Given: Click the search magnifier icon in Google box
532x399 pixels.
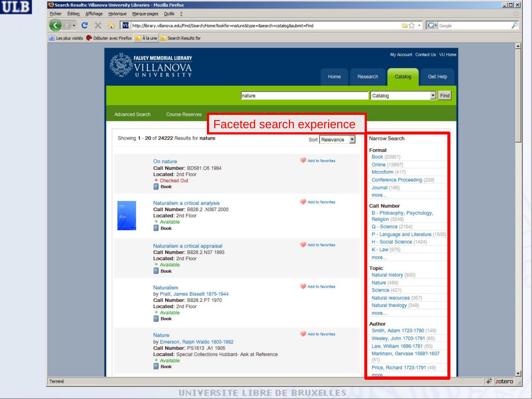Looking at the screenshot, I should pos(514,25).
